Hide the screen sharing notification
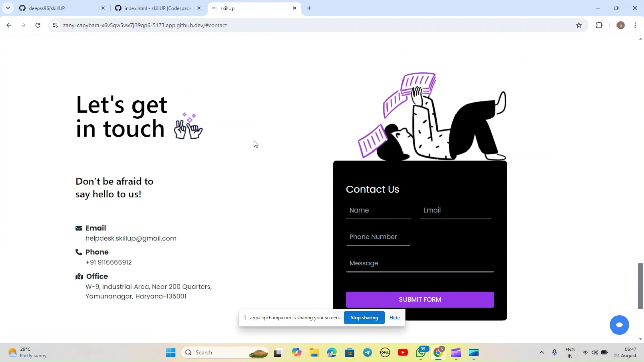 point(394,318)
